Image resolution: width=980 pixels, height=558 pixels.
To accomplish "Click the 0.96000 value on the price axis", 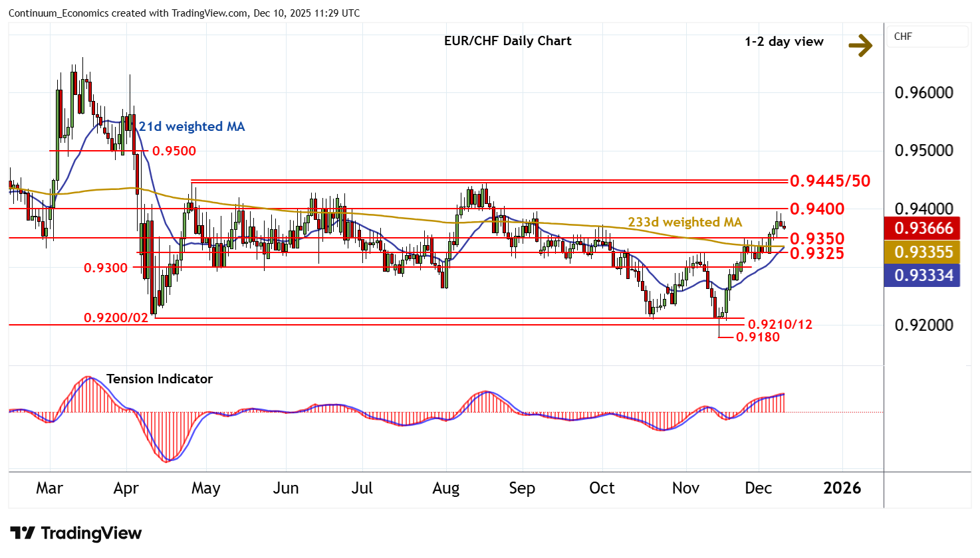I will (923, 93).
